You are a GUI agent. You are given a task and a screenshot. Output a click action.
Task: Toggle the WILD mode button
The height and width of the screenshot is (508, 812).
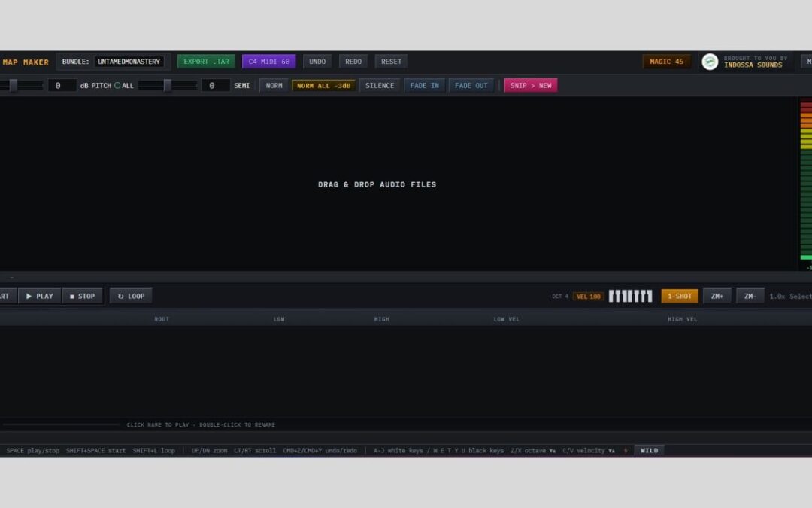(649, 451)
